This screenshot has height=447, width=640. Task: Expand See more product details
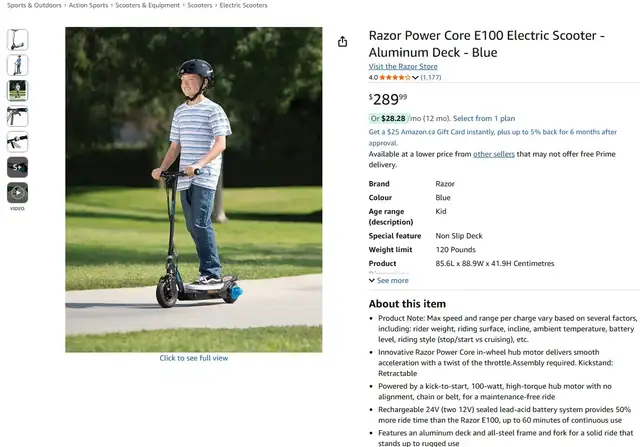point(389,280)
